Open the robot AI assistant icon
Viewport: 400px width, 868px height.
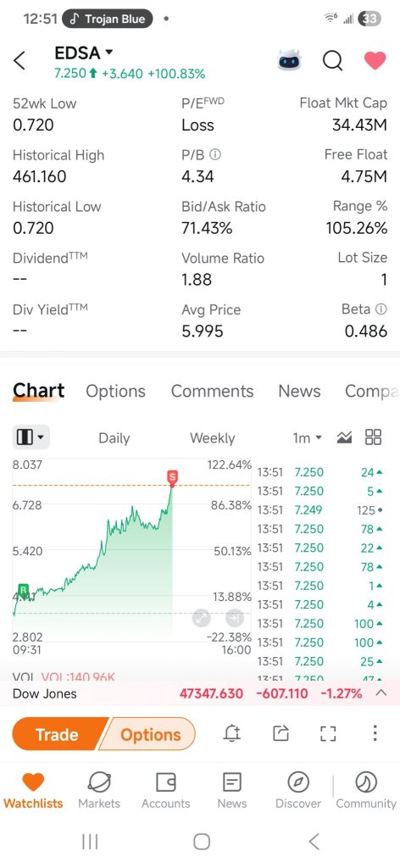pyautogui.click(x=290, y=60)
